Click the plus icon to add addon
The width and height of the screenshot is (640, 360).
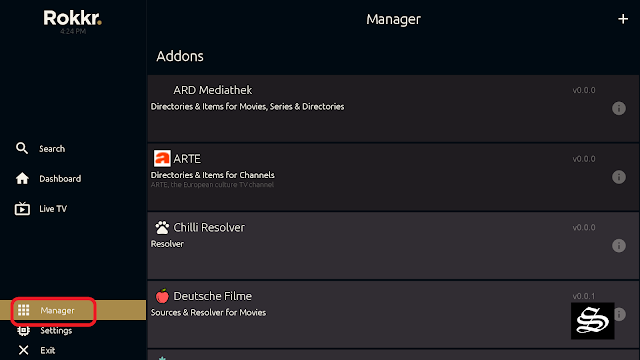point(622,19)
